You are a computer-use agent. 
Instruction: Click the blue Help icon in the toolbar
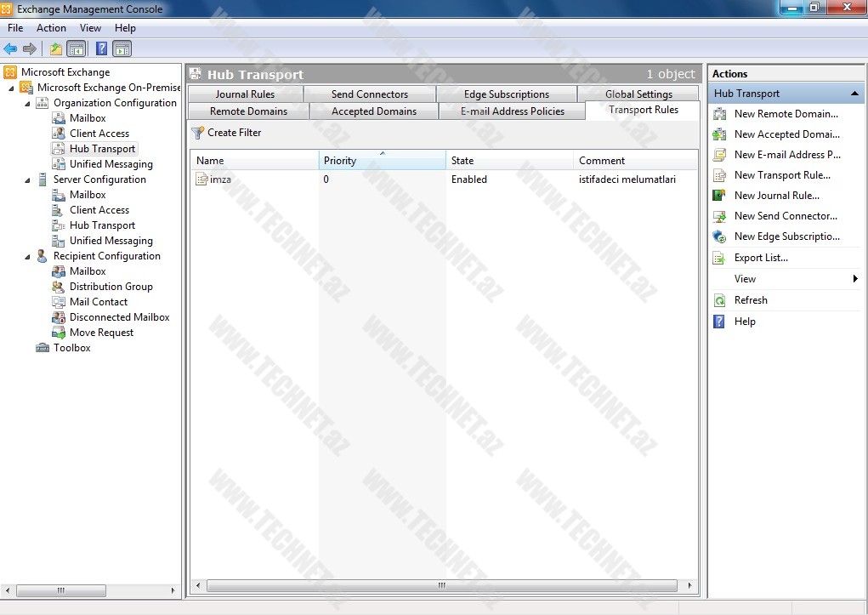tap(101, 49)
